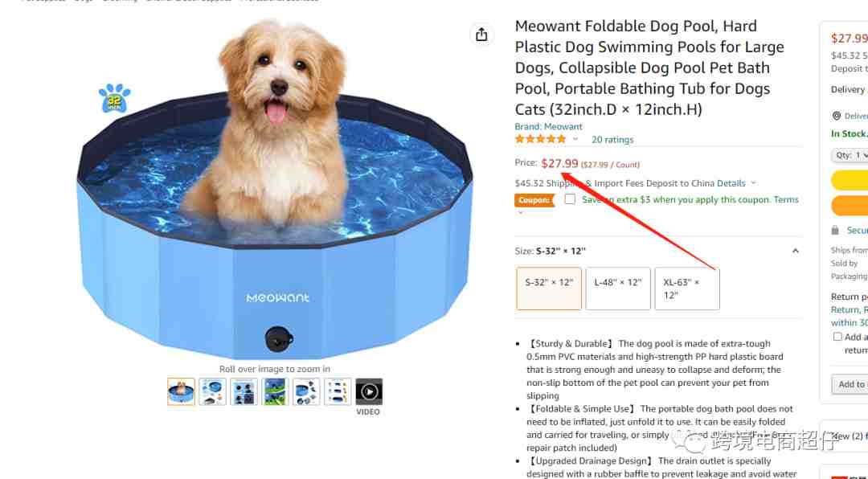Collapse the Size section chevron
Image resolution: width=868 pixels, height=479 pixels.
click(x=795, y=251)
